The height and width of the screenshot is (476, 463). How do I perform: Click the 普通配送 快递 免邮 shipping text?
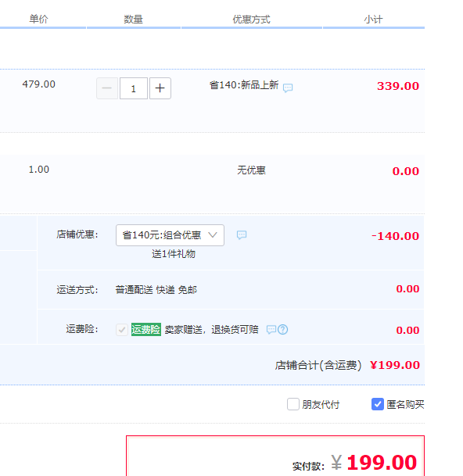[x=156, y=290]
